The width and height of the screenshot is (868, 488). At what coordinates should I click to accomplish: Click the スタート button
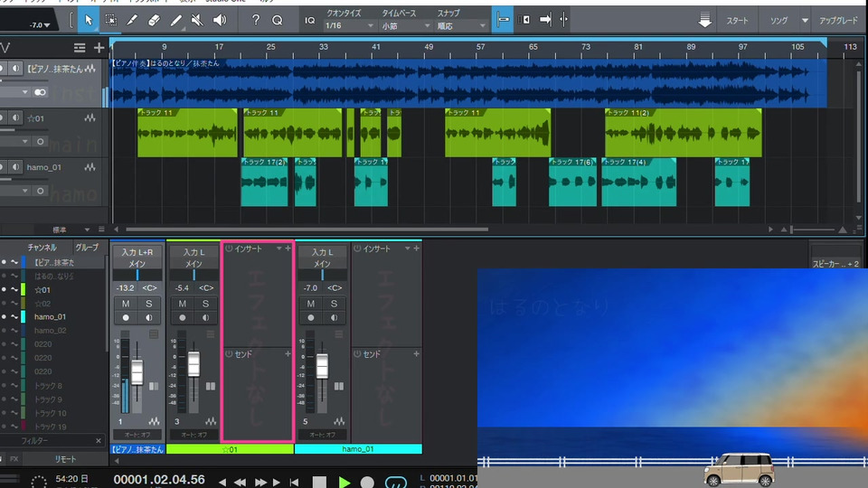(737, 20)
